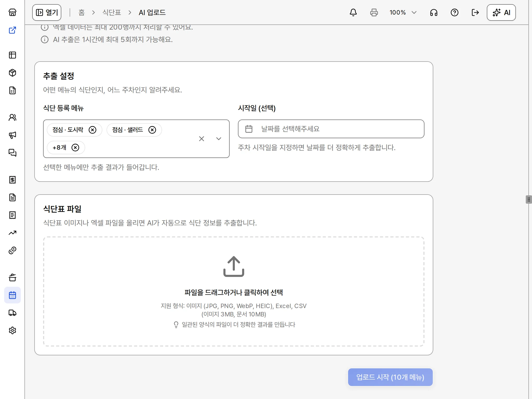
Task: Click the 열기 sidebar button
Action: (47, 12)
